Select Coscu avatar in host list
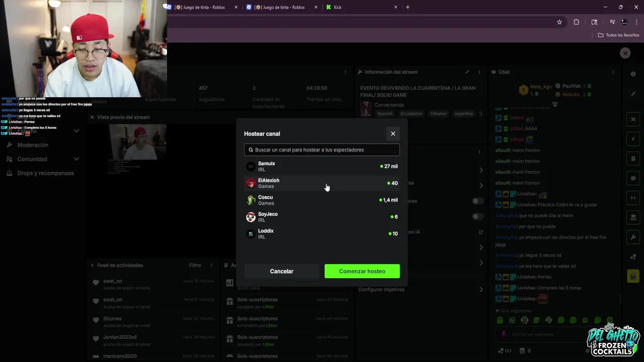Screen dimensions: 644x362 pyautogui.click(x=251, y=200)
